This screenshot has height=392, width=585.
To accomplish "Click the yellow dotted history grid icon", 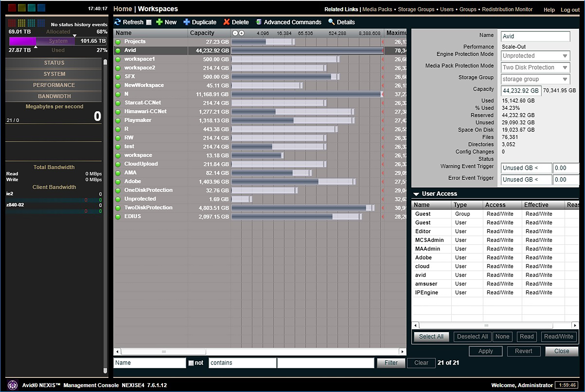I will pos(21,23).
